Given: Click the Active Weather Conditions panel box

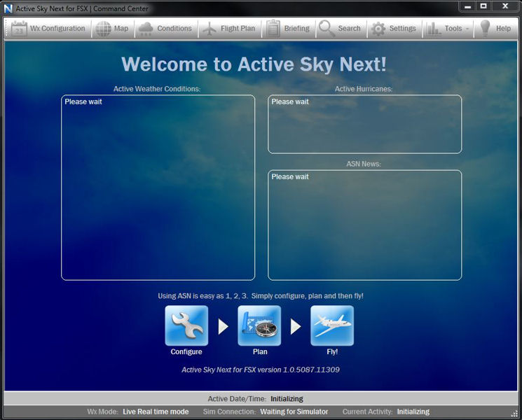Looking at the screenshot, I should click(x=158, y=188).
